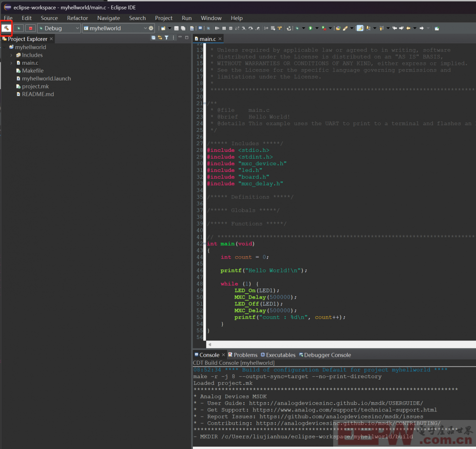Click the Step Over icon
The image size is (476, 449).
coord(251,28)
